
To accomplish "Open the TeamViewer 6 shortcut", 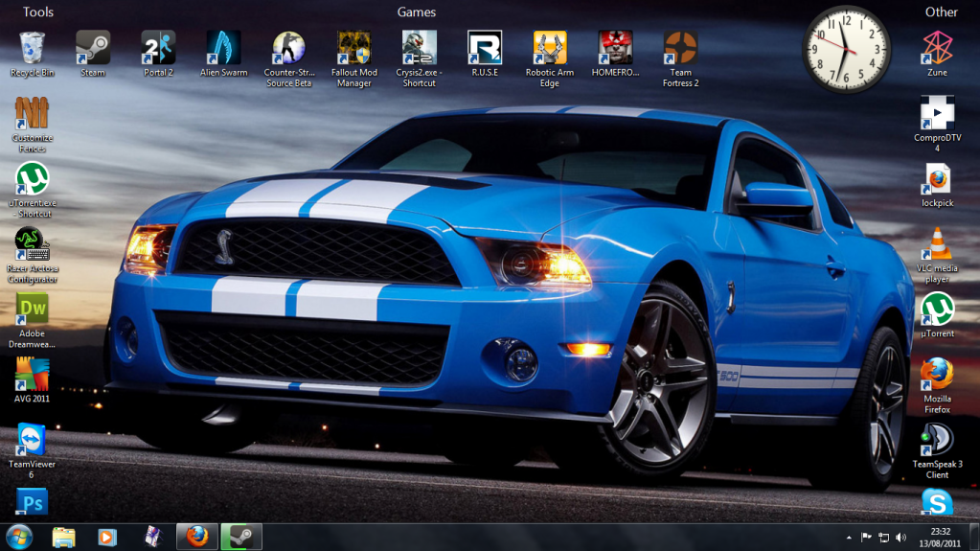I will click(32, 441).
